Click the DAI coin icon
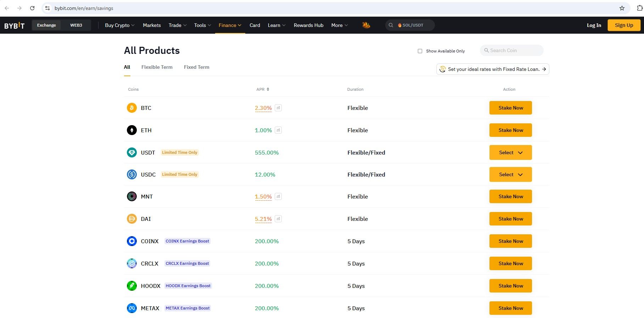This screenshot has width=644, height=318. (132, 219)
